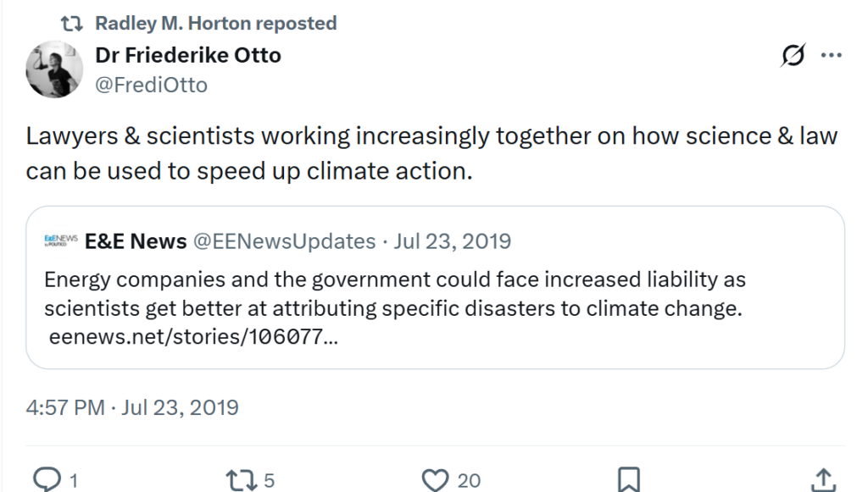868x492 pixels.
Task: Click the like count of 20
Action: point(469,480)
